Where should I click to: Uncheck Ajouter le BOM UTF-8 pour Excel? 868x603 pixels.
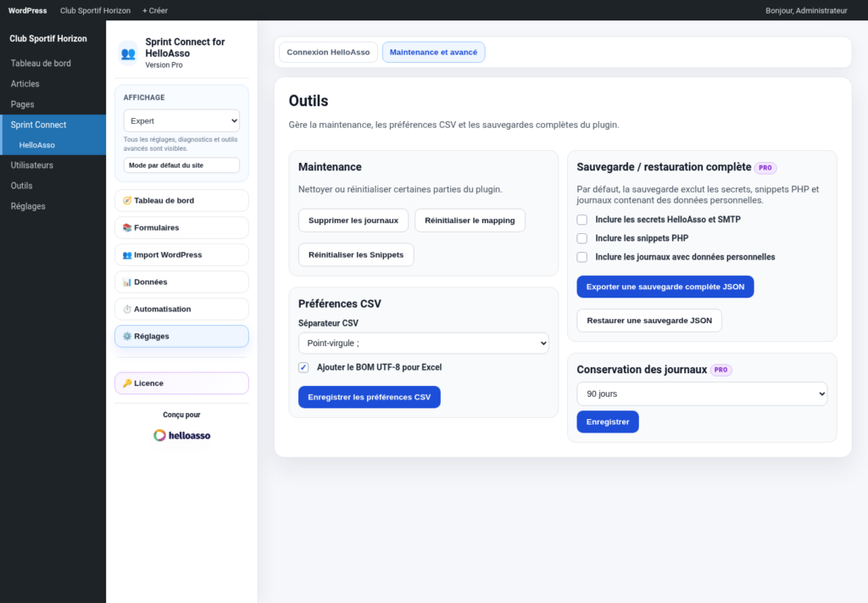[303, 368]
